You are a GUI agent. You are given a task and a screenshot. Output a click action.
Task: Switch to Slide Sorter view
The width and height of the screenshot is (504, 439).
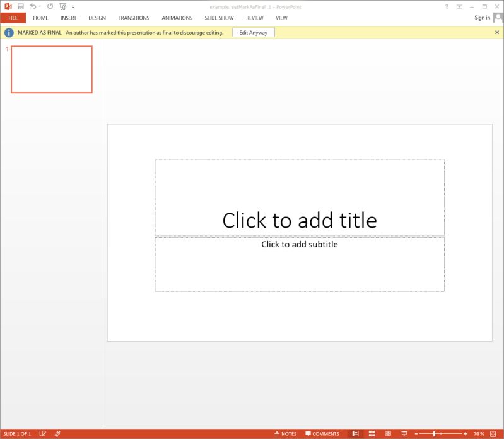pos(372,433)
